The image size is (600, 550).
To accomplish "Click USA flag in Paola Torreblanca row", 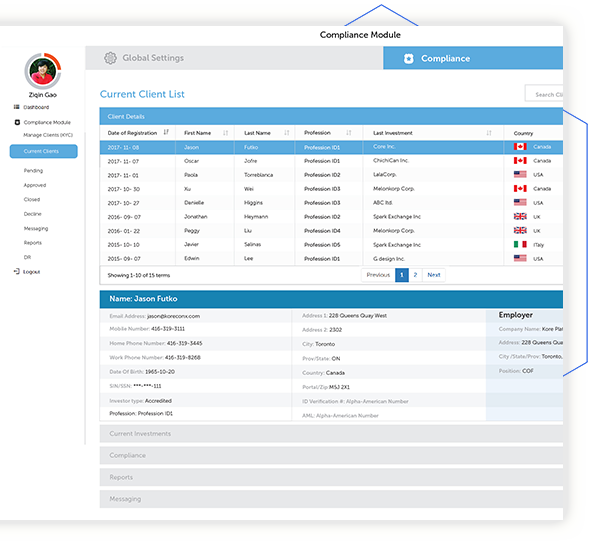I will [520, 174].
